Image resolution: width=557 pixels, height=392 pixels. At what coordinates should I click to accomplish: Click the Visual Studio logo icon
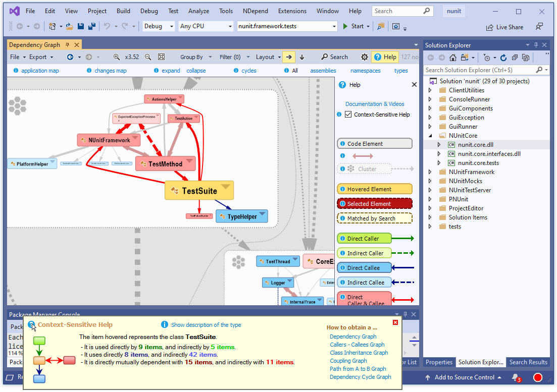point(15,12)
